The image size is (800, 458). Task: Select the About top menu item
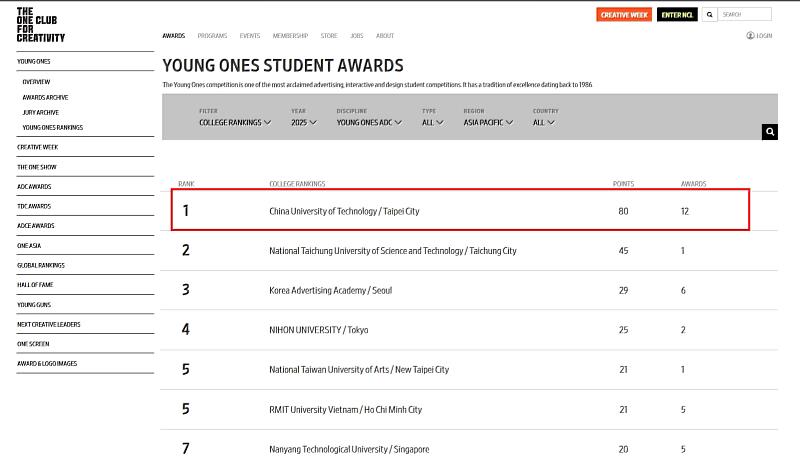[x=385, y=36]
